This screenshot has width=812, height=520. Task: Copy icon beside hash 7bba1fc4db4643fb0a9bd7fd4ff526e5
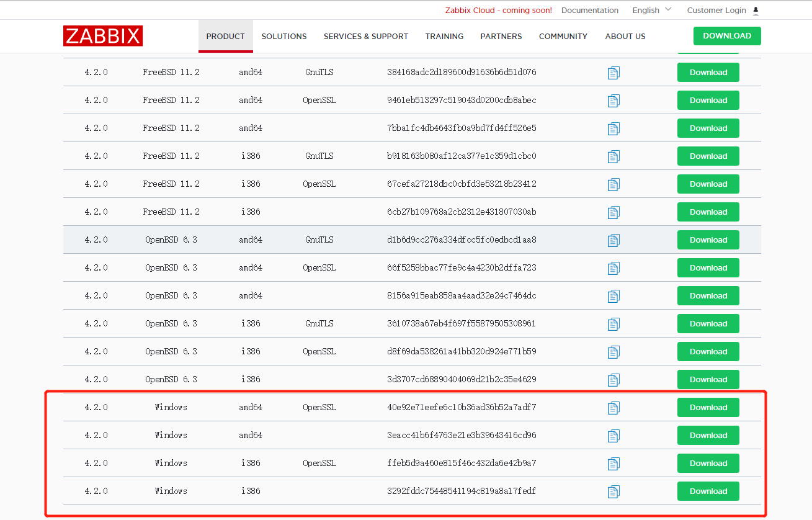(613, 128)
